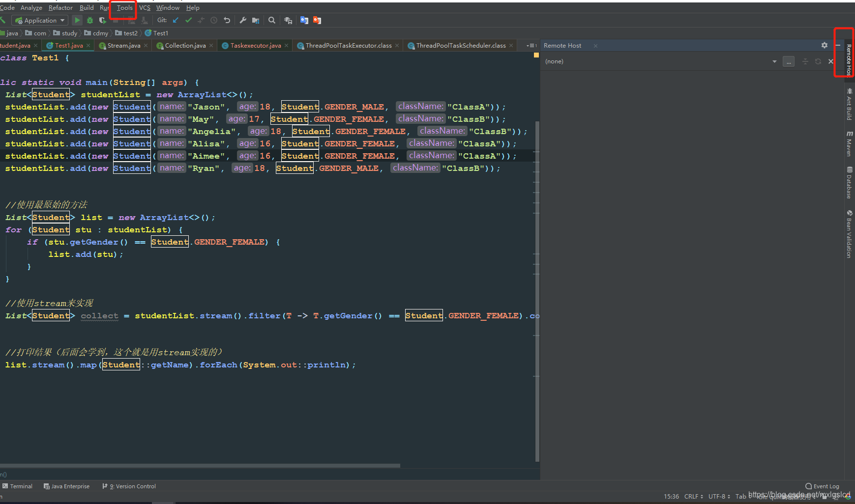Open the Build menu

(87, 7)
